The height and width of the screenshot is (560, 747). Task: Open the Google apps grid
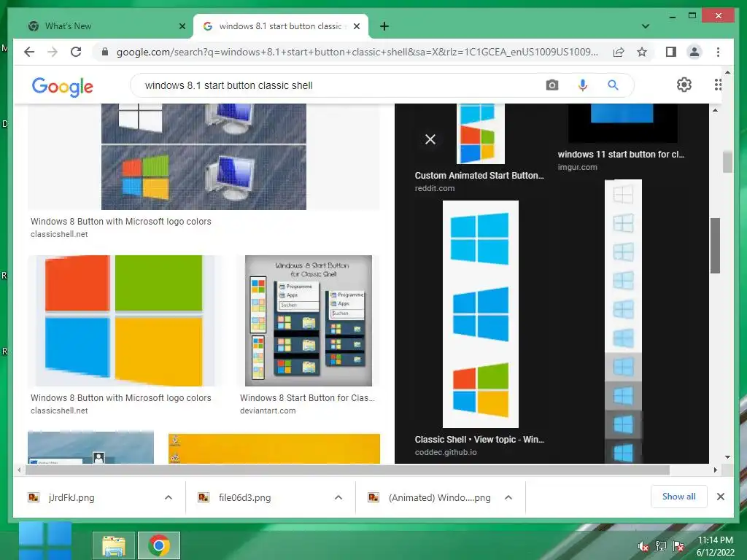(718, 85)
